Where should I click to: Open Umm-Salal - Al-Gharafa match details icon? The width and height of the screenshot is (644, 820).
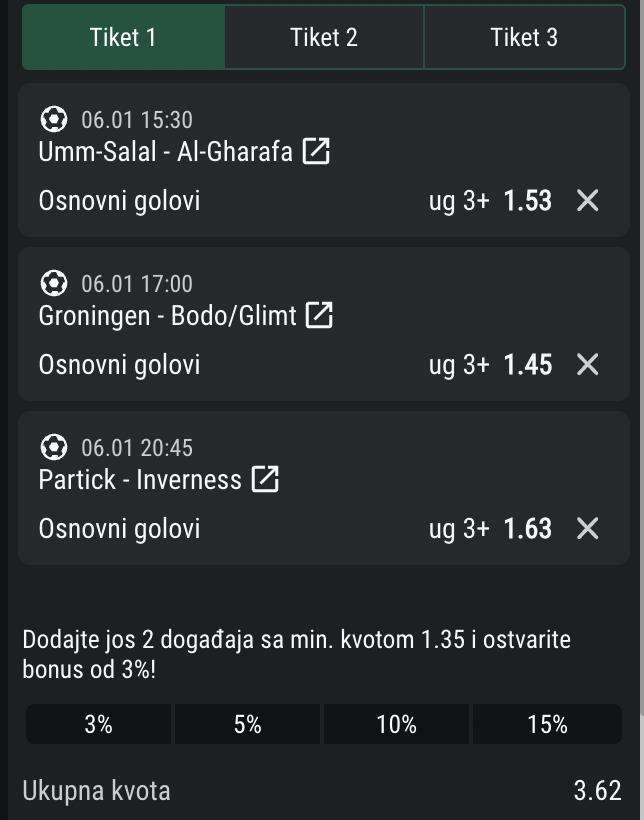tap(316, 151)
